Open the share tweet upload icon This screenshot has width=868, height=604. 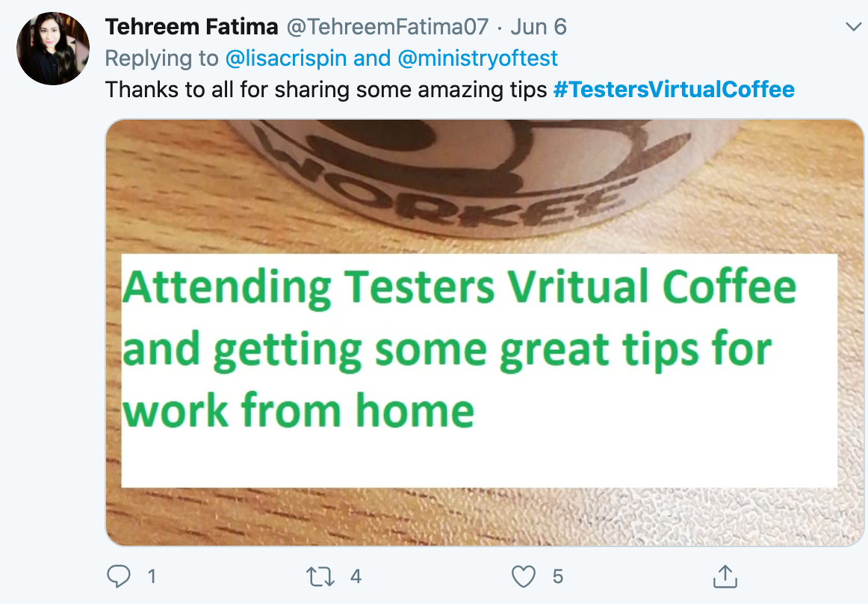[x=725, y=576]
